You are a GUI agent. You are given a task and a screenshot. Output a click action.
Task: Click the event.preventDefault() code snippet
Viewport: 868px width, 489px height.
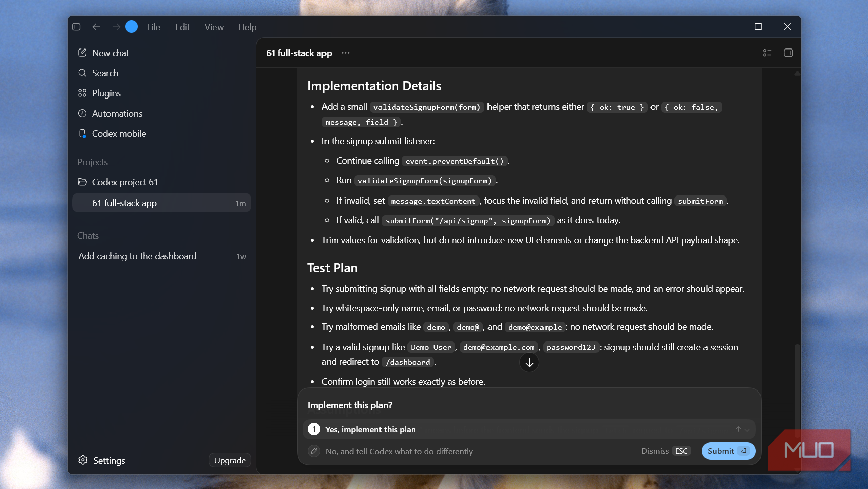455,161
